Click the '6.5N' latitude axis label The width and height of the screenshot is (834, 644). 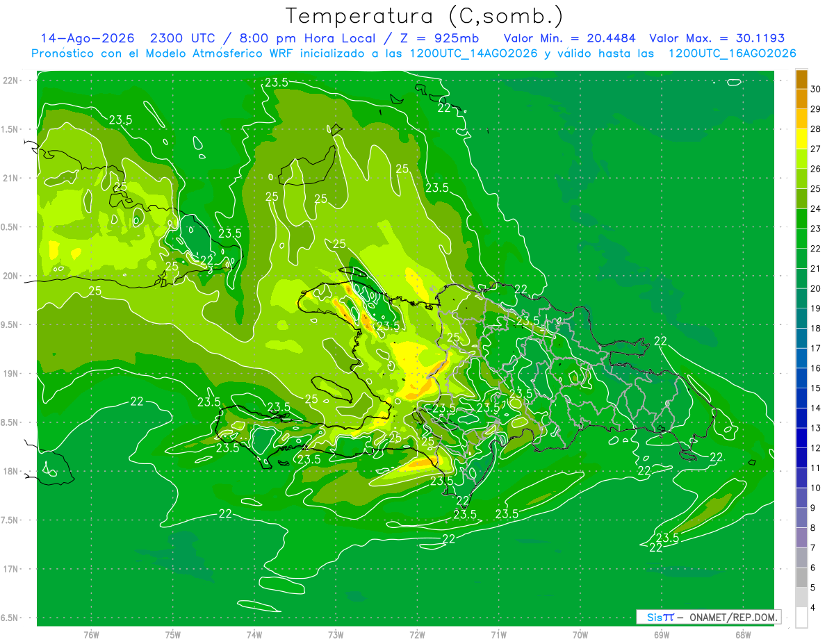pyautogui.click(x=10, y=618)
